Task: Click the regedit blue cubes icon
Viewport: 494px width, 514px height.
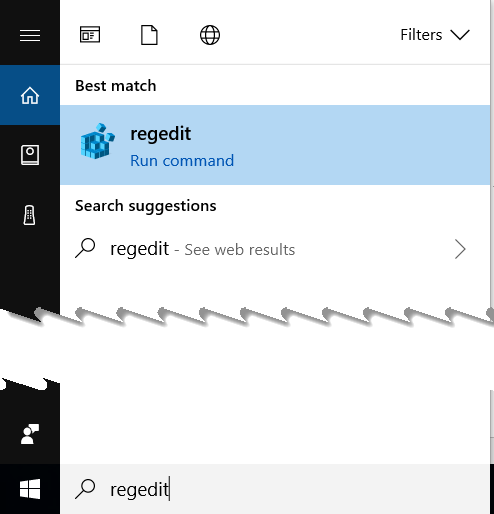Action: point(97,141)
